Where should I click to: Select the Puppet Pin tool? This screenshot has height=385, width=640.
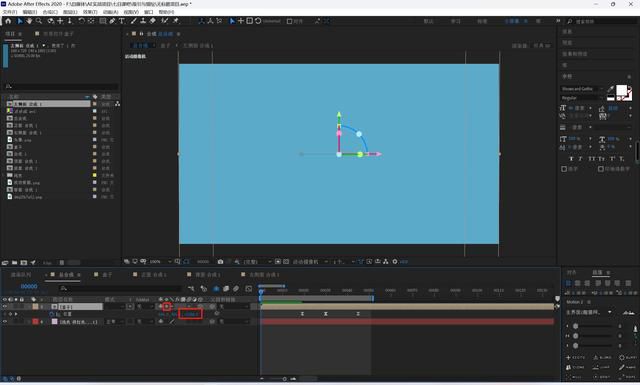pyautogui.click(x=176, y=21)
